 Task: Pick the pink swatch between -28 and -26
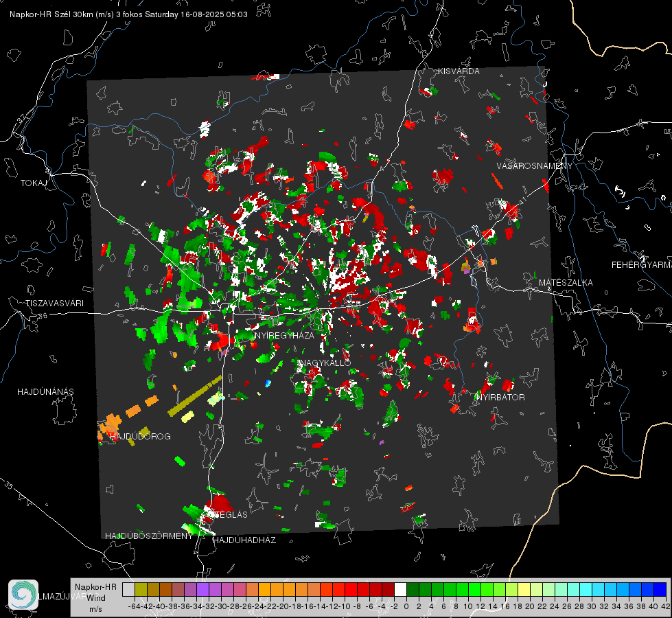pos(240,589)
